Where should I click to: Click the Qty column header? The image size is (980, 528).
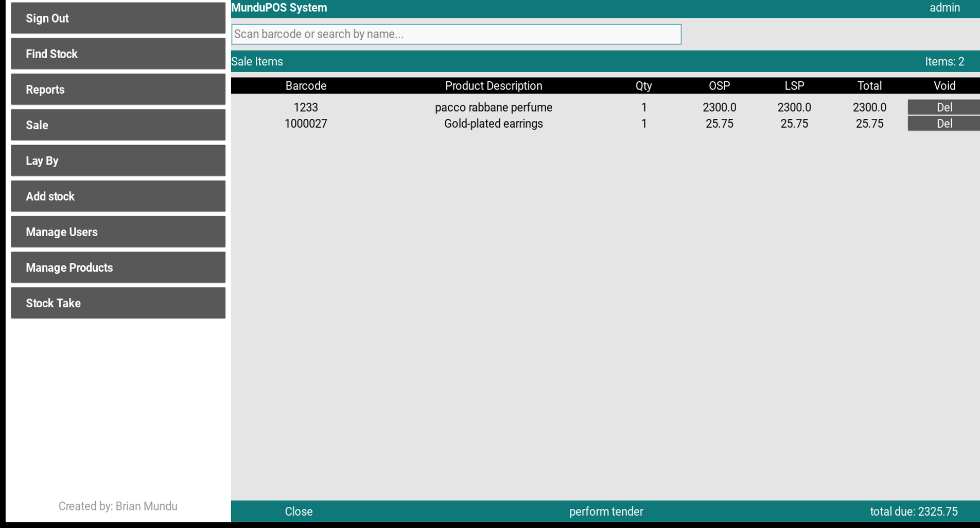[x=643, y=85]
